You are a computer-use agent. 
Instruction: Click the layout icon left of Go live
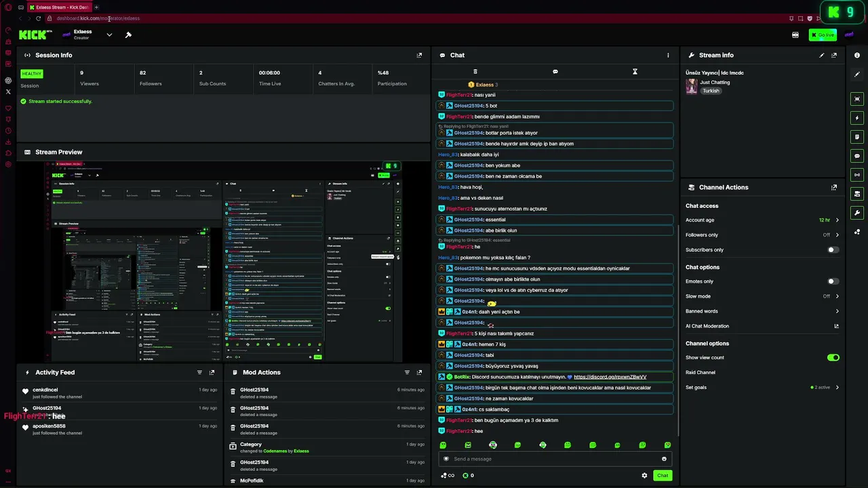tap(795, 35)
